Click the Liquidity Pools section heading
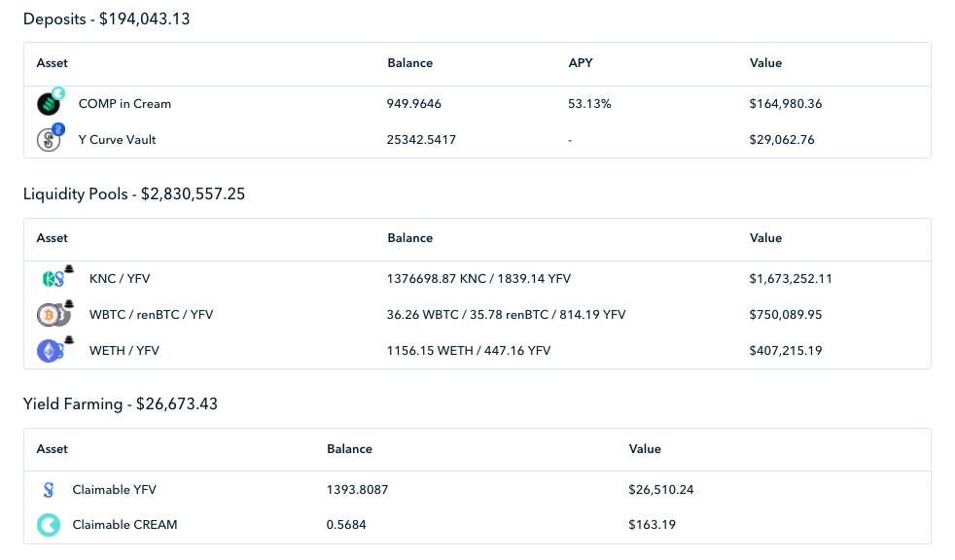This screenshot has width=955, height=560. [x=134, y=194]
